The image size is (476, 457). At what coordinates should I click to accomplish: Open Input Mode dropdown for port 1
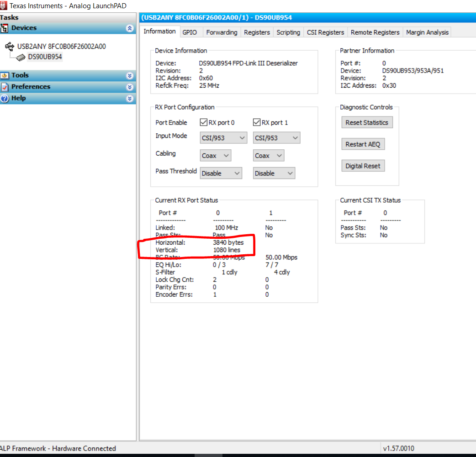(276, 138)
